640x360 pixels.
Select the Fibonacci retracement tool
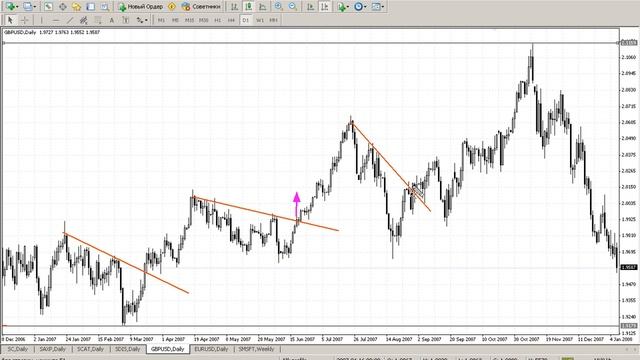click(x=98, y=20)
